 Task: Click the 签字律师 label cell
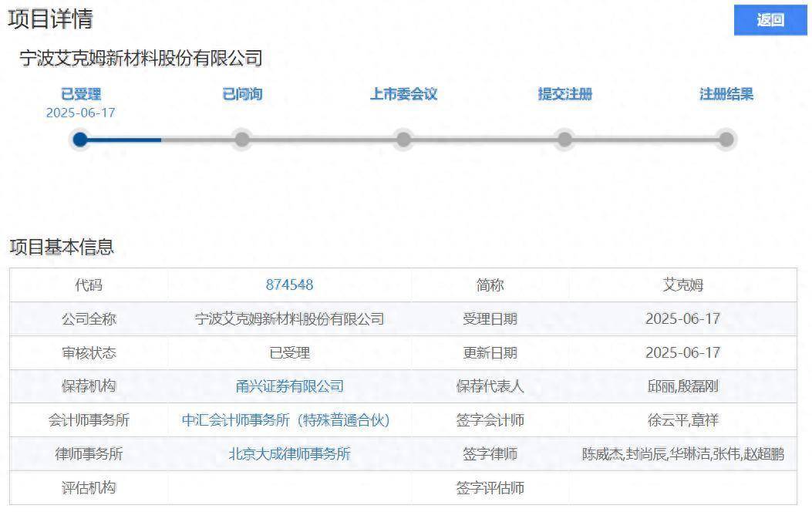(x=490, y=454)
